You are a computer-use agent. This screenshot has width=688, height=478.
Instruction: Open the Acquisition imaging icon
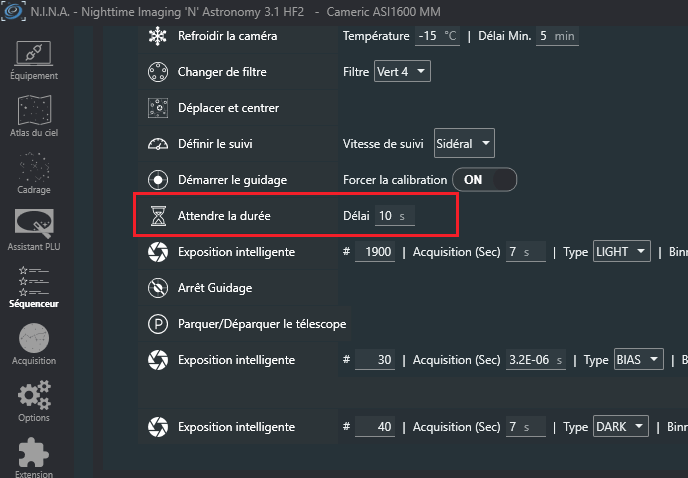tap(34, 343)
